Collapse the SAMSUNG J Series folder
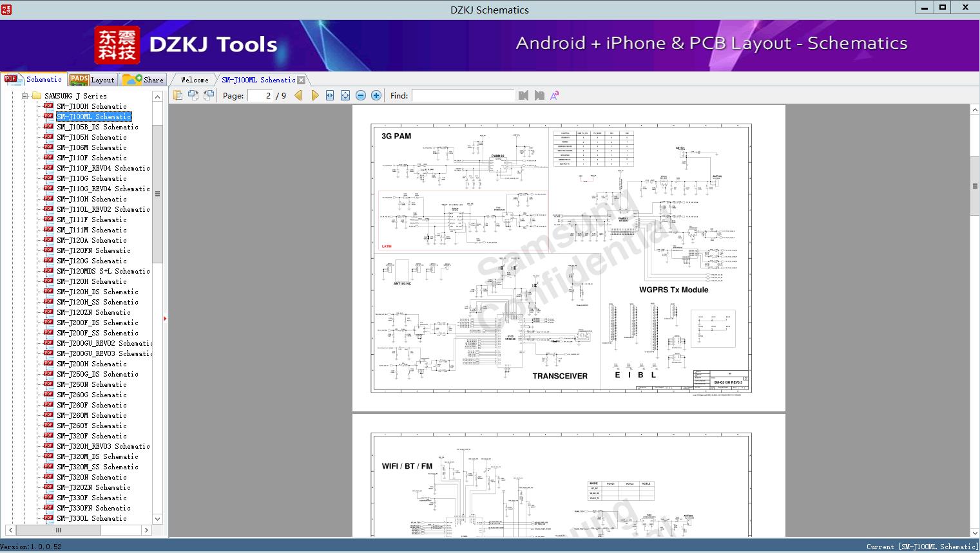The image size is (980, 553). (25, 96)
